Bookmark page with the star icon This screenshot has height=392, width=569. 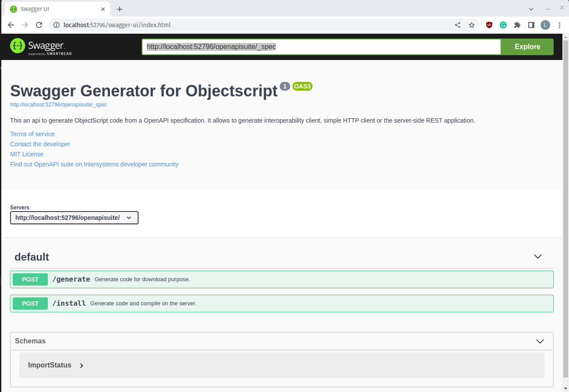[472, 25]
